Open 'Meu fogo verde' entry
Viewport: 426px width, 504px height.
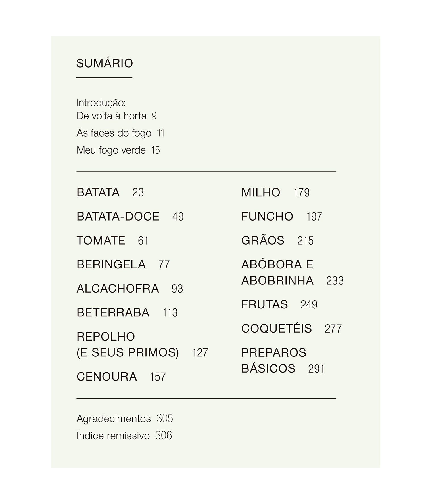tap(111, 150)
